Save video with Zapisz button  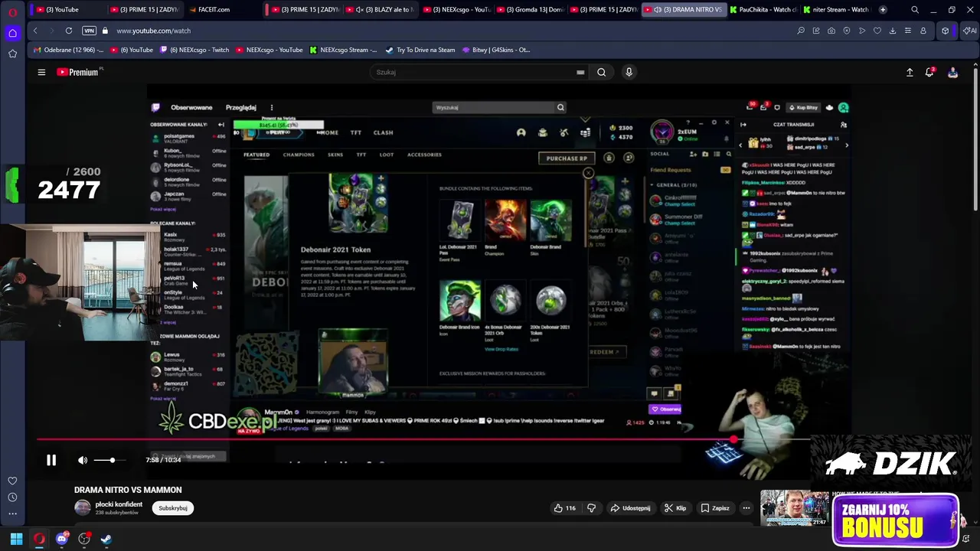point(715,508)
